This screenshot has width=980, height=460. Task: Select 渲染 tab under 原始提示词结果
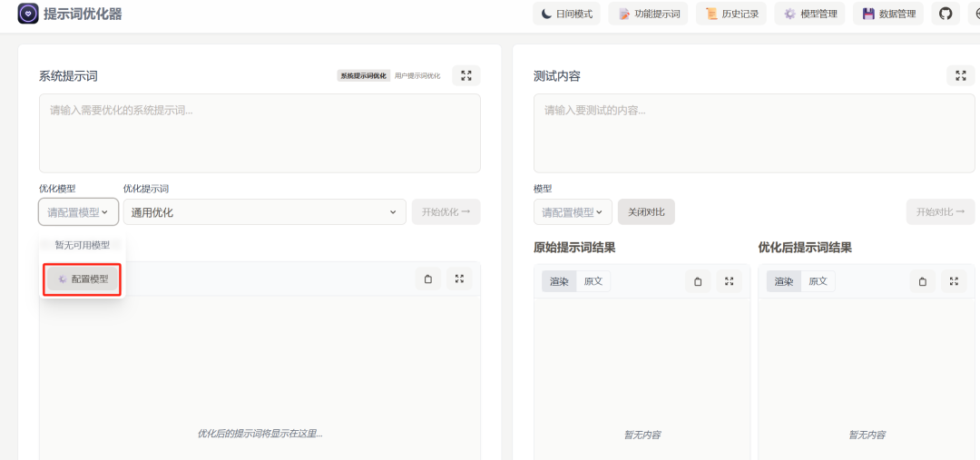pyautogui.click(x=559, y=281)
